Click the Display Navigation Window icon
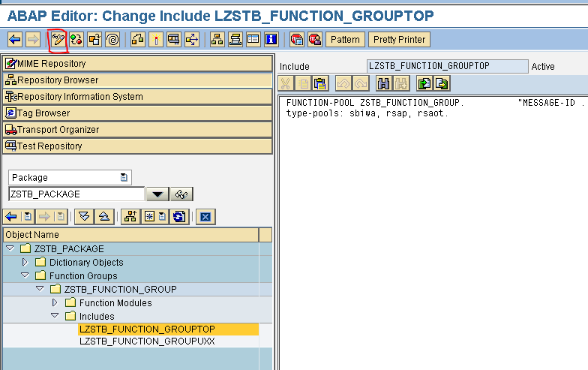The height and width of the screenshot is (370, 588). (x=235, y=39)
